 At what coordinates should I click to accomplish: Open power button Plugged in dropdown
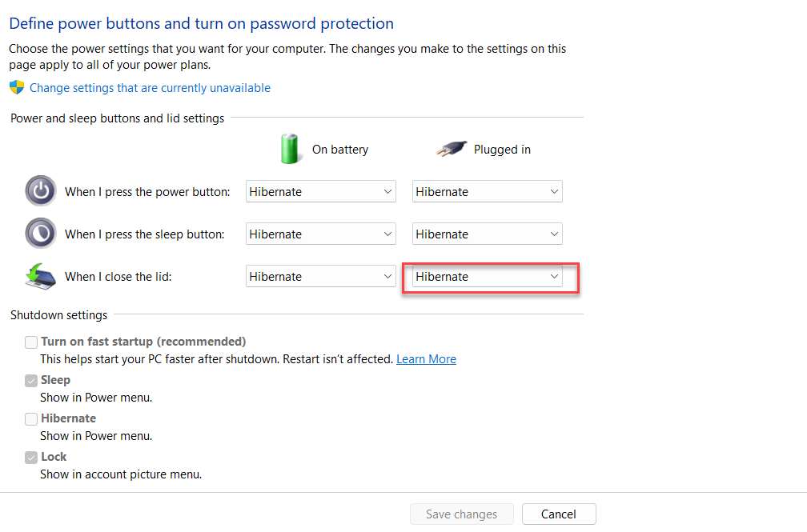pyautogui.click(x=487, y=191)
